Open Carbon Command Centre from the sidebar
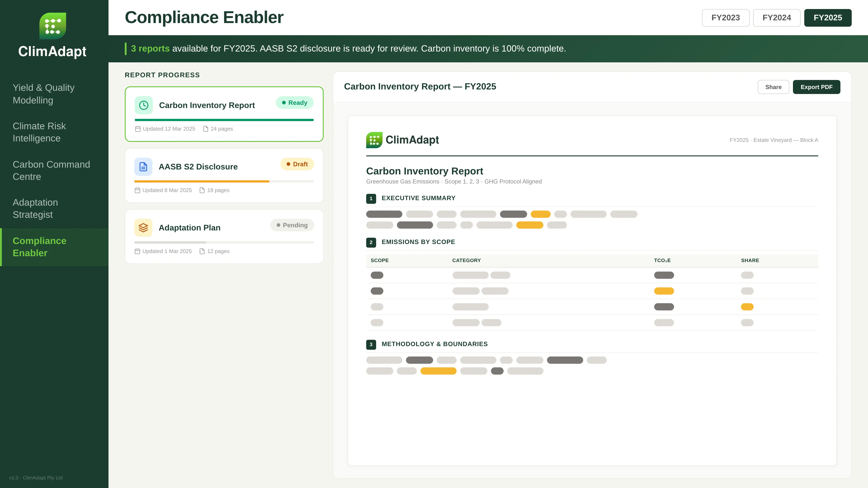Viewport: 868px width, 488px height. (51, 170)
